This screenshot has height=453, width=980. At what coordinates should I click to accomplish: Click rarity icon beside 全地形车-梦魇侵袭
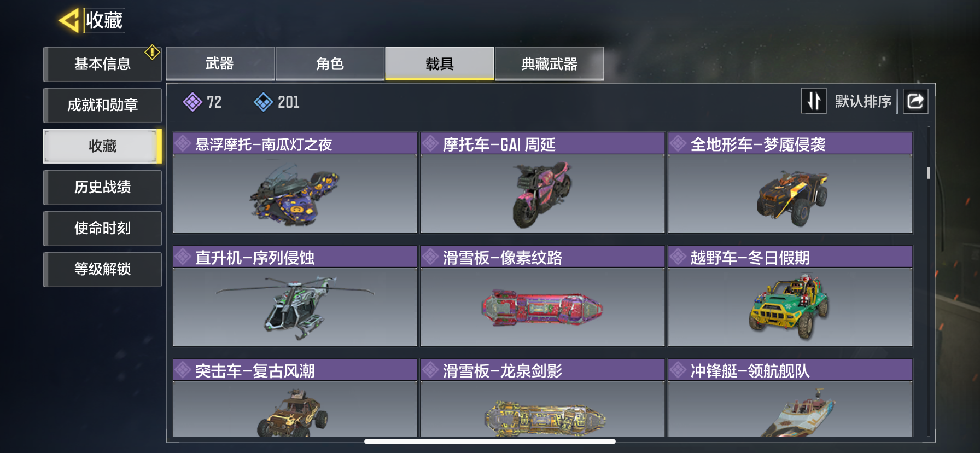(x=678, y=144)
